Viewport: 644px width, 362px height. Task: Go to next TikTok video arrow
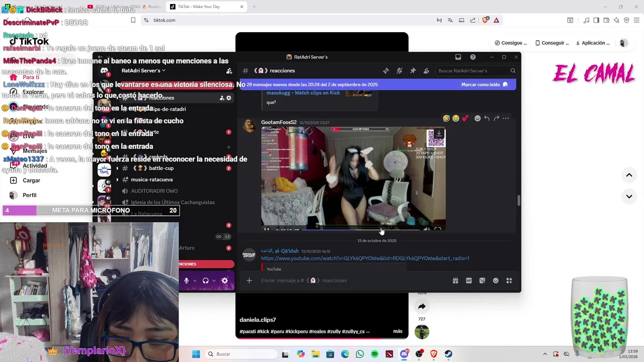point(629,196)
